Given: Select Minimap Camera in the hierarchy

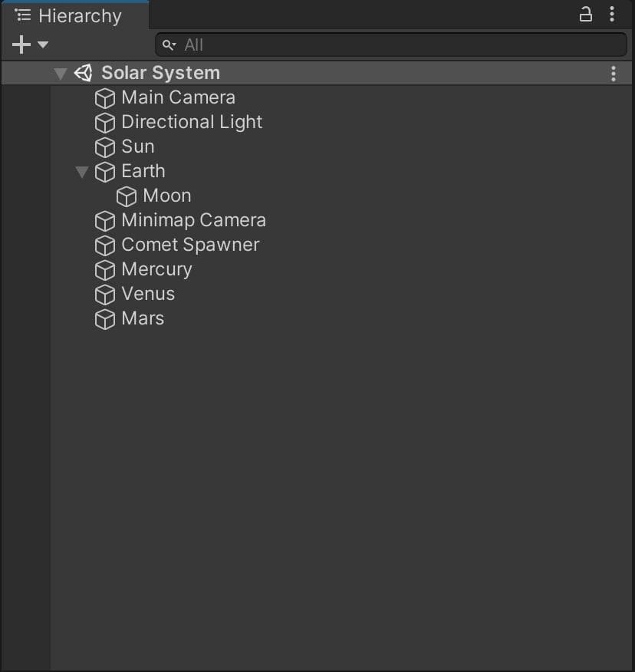Looking at the screenshot, I should pos(194,220).
